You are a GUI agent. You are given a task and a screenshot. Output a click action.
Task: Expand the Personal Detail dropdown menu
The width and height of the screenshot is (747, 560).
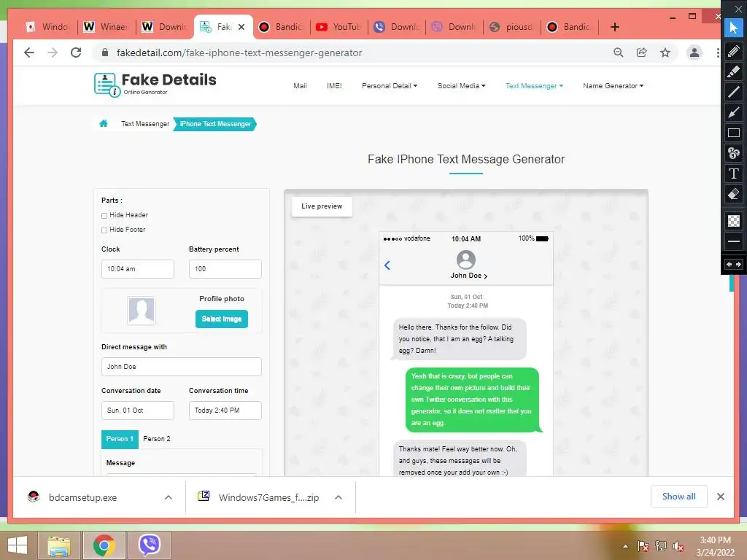(390, 86)
